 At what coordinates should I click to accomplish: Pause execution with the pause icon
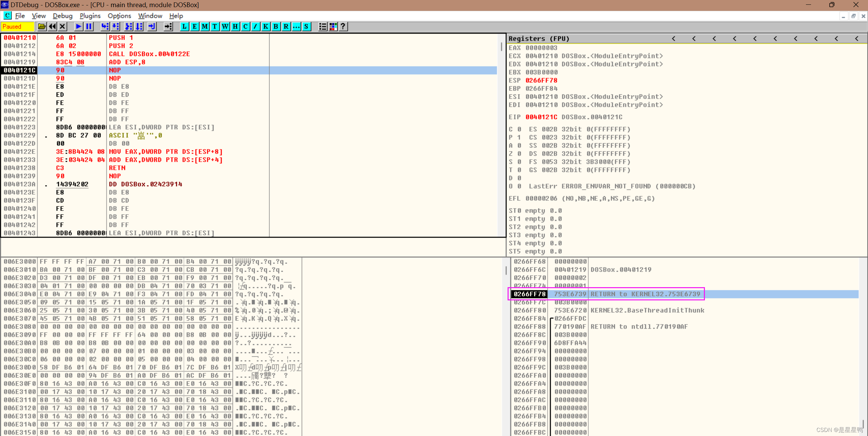pos(89,26)
